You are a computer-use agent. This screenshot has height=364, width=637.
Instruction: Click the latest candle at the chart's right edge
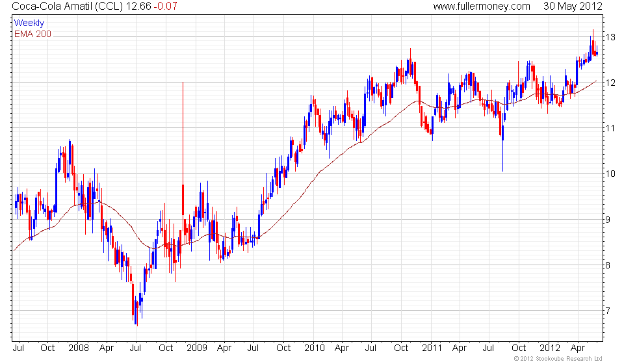tap(597, 53)
